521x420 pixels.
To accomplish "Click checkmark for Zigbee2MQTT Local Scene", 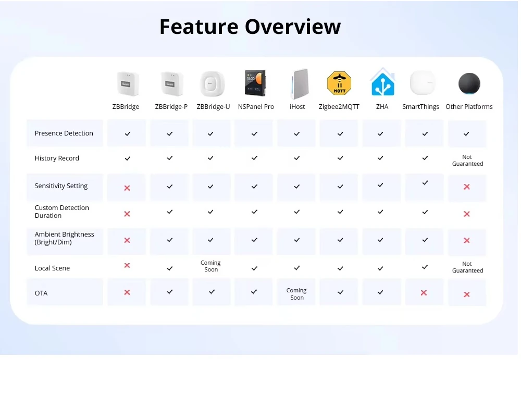I will click(340, 268).
